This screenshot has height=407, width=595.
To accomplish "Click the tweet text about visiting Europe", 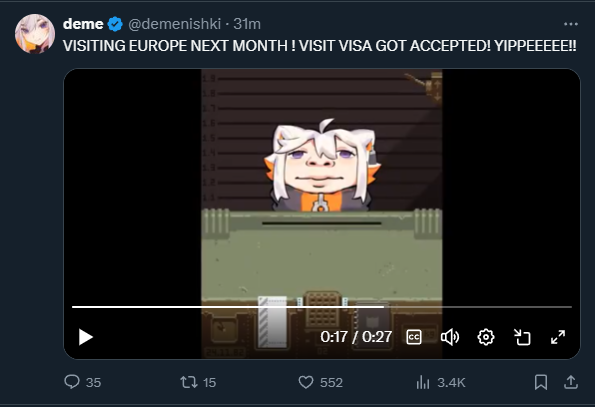I will coord(320,46).
